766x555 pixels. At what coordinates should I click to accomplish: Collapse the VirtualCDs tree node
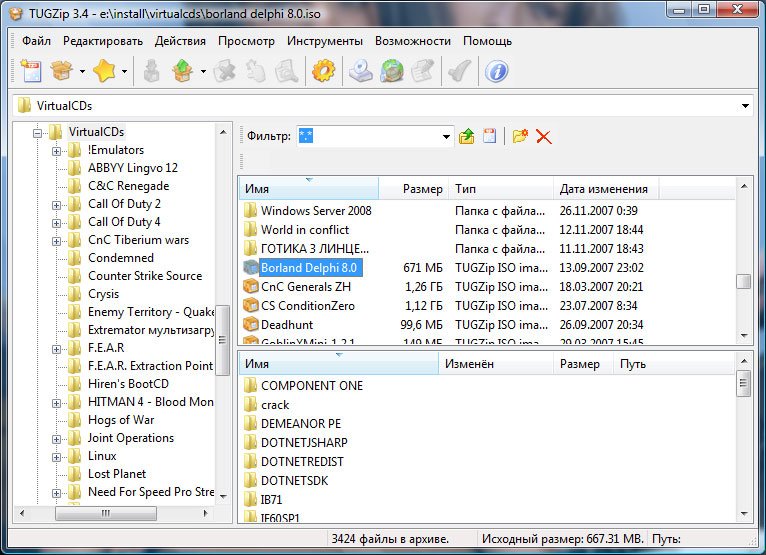[38, 132]
